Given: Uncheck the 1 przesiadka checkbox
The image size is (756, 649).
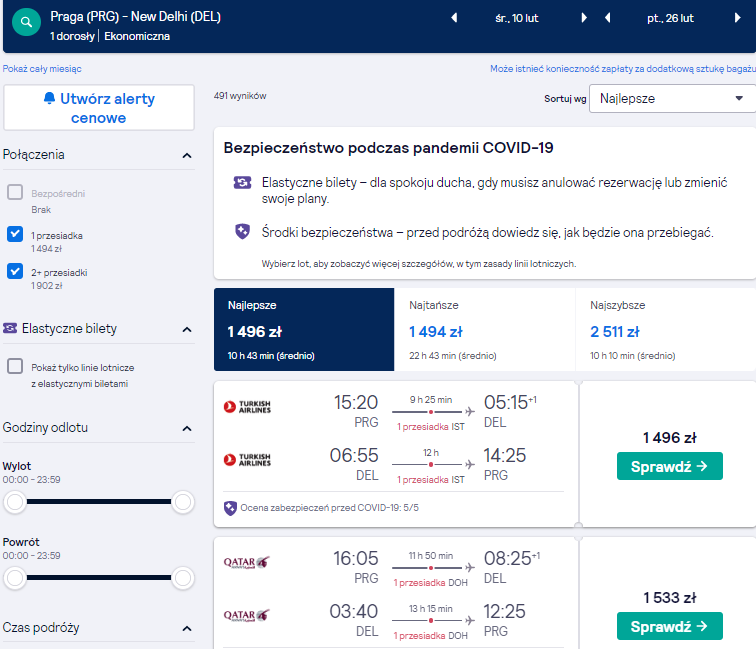Looking at the screenshot, I should coord(15,234).
